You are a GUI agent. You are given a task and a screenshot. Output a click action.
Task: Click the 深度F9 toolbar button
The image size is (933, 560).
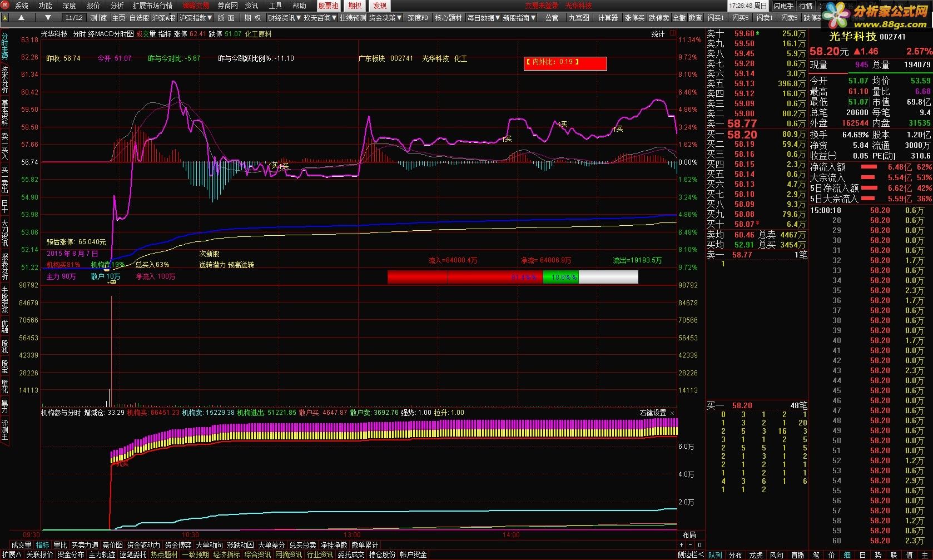(x=418, y=18)
